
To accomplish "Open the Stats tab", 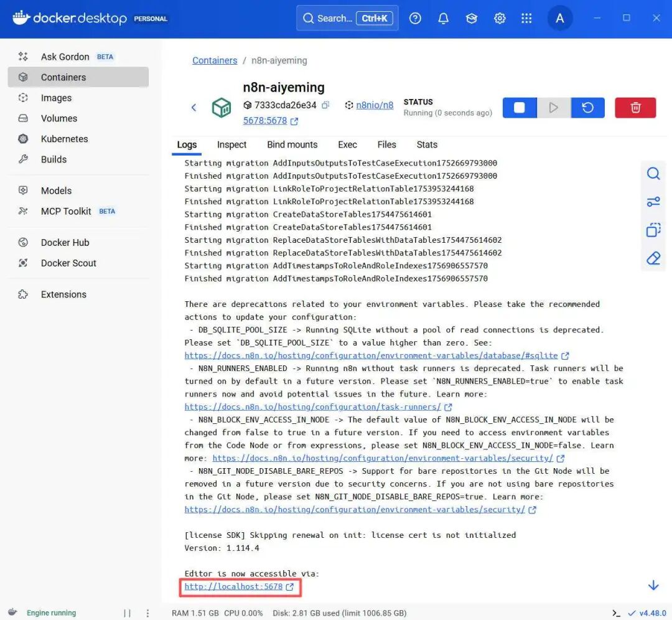I will click(427, 145).
